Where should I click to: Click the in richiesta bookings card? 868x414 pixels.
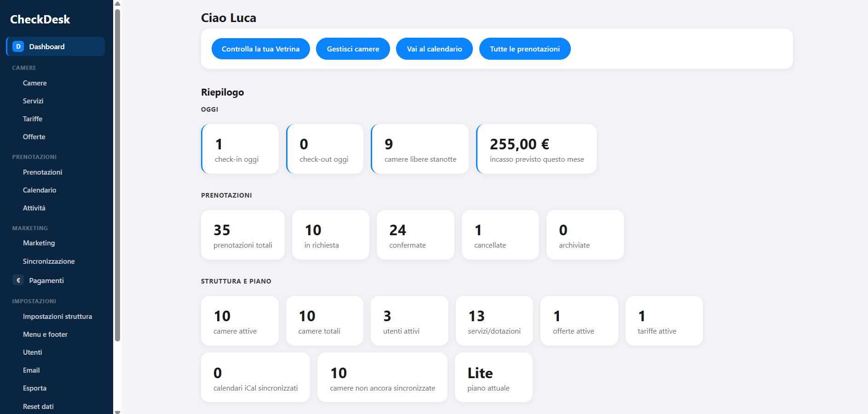point(331,235)
